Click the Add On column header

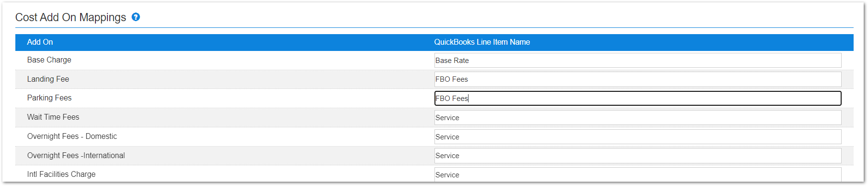(x=40, y=42)
